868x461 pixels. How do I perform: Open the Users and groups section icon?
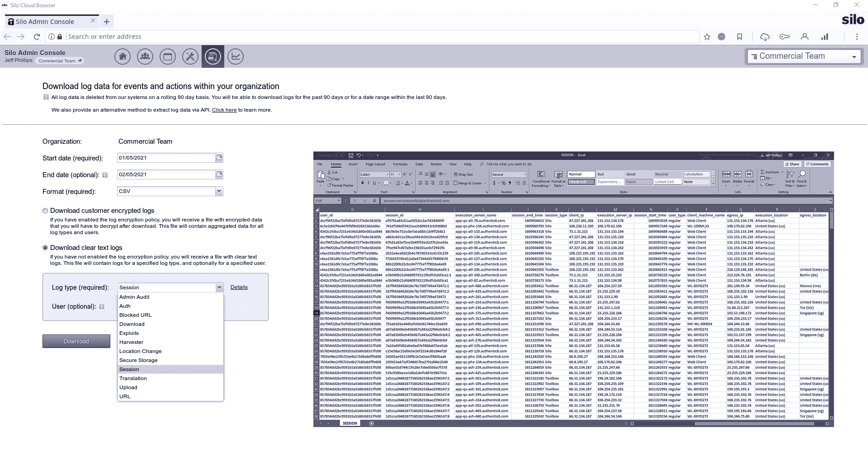click(145, 56)
